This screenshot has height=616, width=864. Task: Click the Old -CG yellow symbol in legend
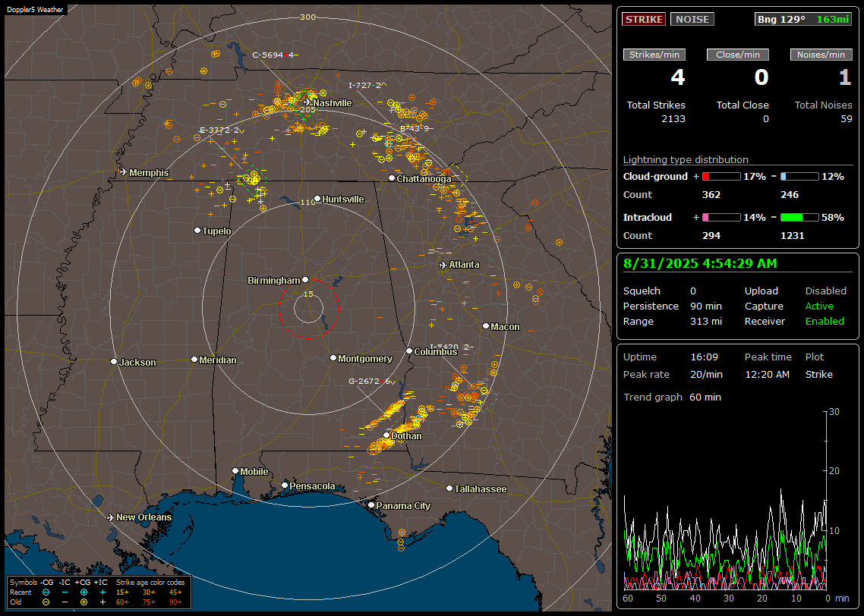[46, 602]
